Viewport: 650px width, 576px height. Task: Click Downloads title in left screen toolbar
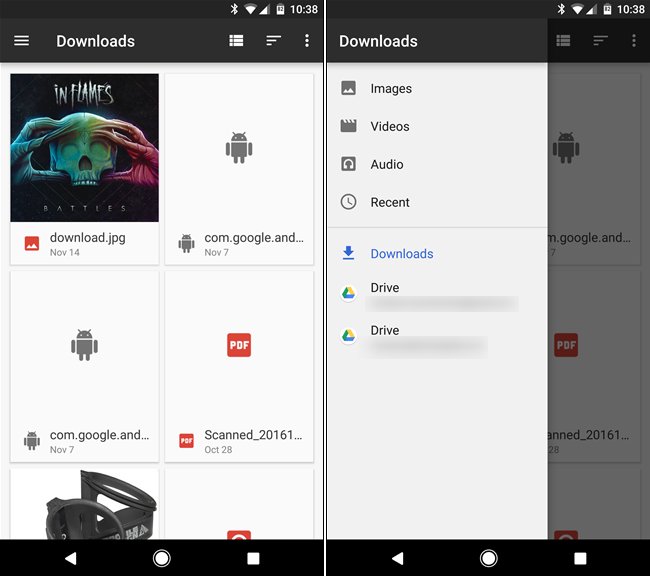(95, 41)
